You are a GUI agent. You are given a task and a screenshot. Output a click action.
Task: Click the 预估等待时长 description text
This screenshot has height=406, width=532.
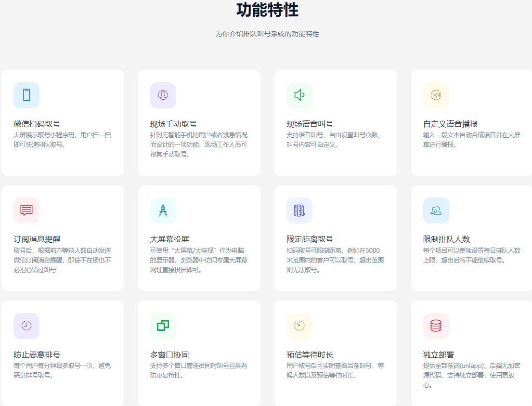tap(335, 370)
